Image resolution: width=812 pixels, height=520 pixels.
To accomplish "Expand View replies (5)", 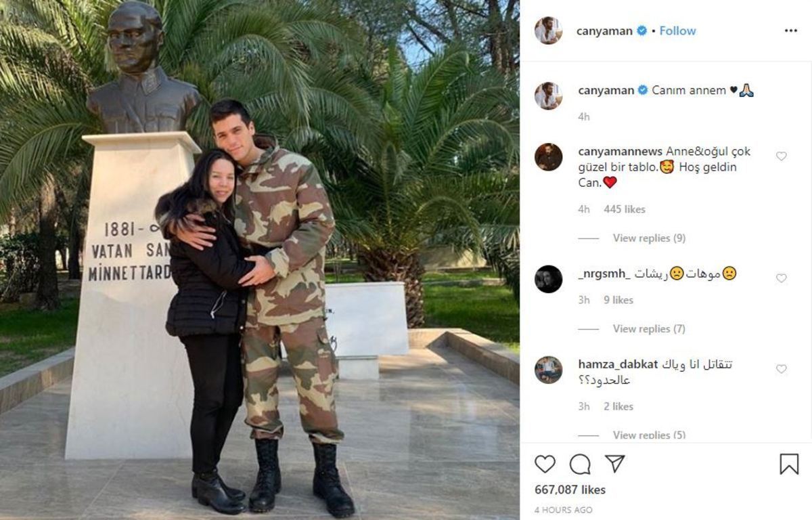I will [x=649, y=435].
